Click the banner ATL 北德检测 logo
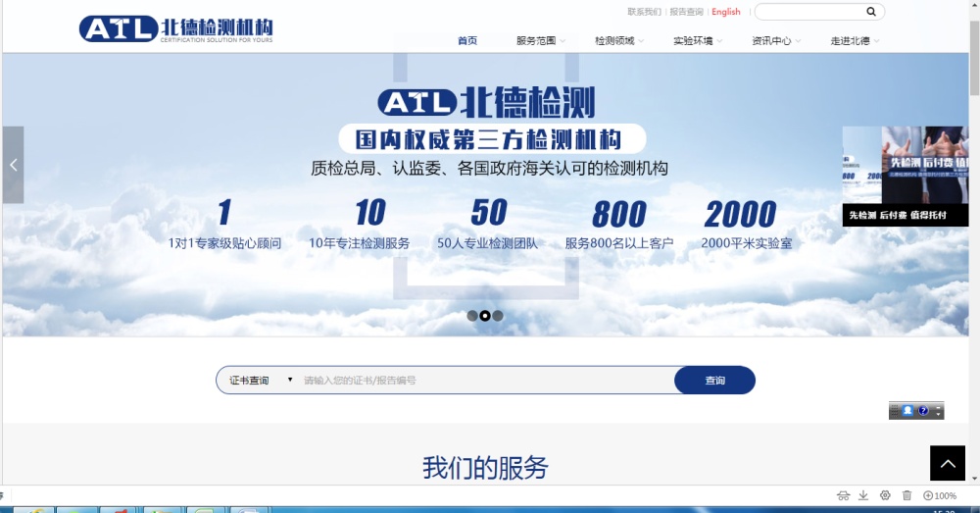980x513 pixels. (486, 102)
